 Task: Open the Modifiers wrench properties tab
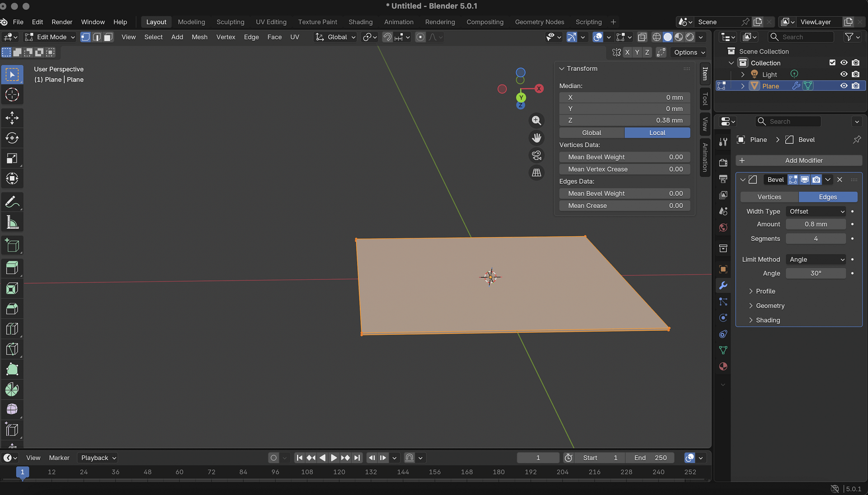[x=723, y=286]
